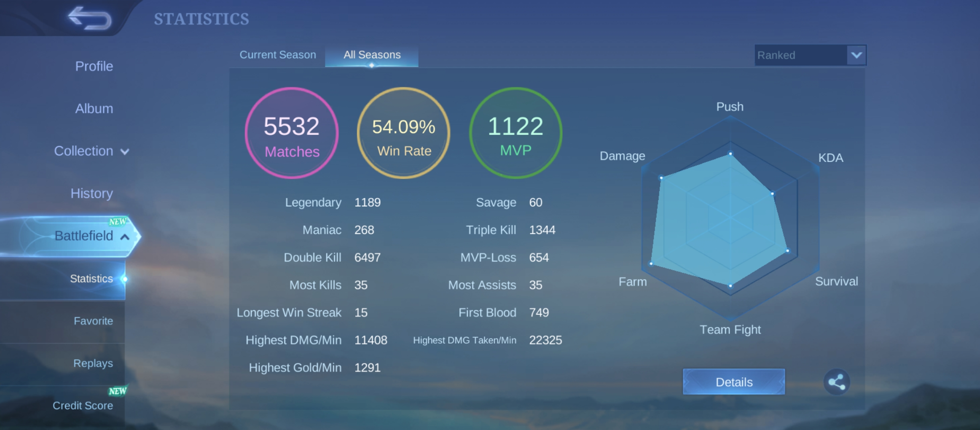Click the radar chart center
This screenshot has width=980, height=430.
730,218
